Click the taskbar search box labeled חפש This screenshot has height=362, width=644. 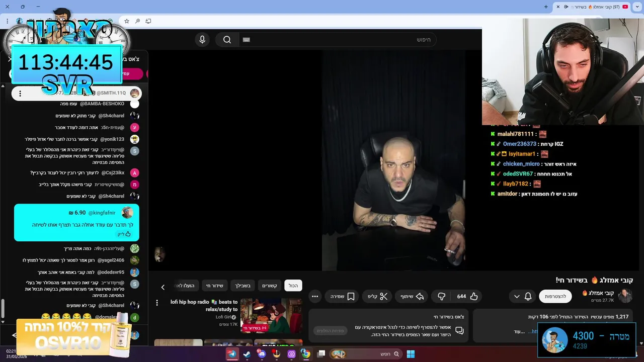(365, 354)
